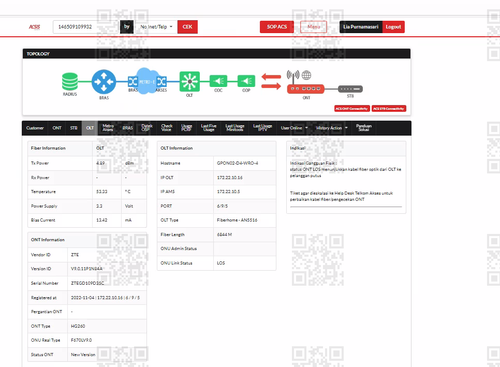Open the Metro Akses tab

(108, 128)
